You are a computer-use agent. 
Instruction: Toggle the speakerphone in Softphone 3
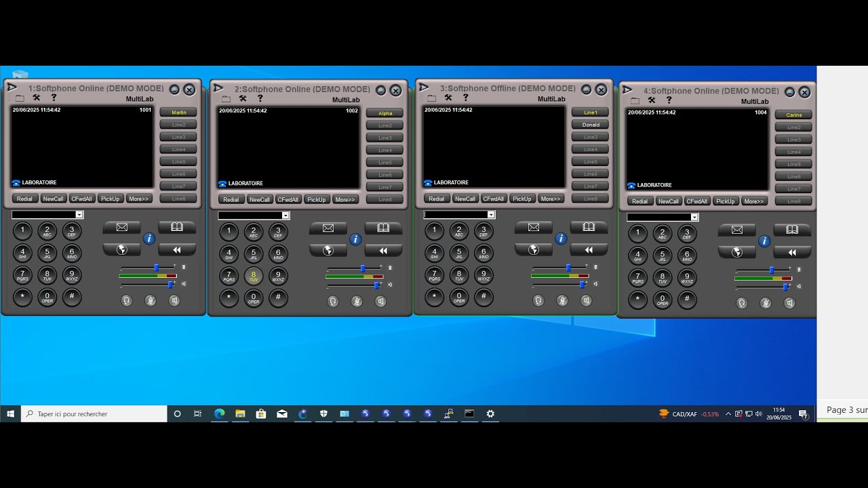tap(586, 300)
